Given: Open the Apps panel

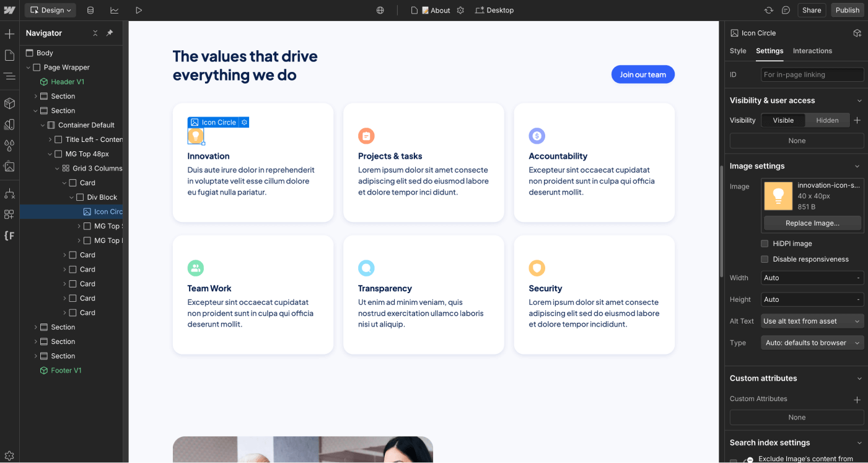Looking at the screenshot, I should point(9,214).
